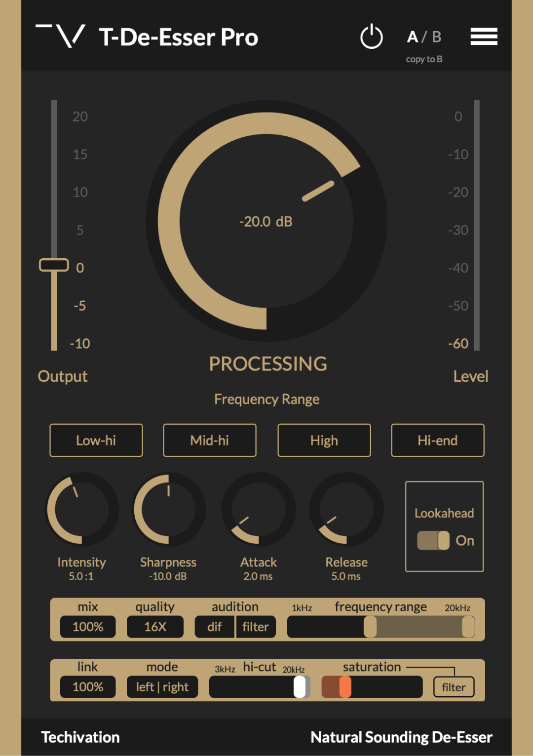Viewport: 533px width, 756px height.
Task: Click the saturation filter button
Action: pos(454,687)
